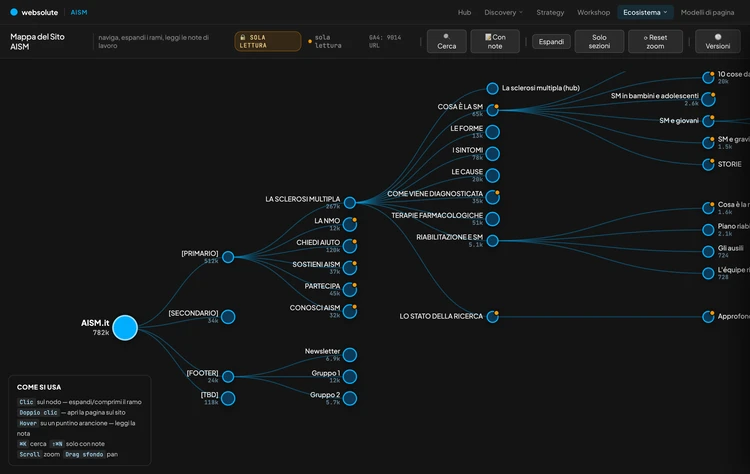Open the Discovery dropdown menu
Image resolution: width=750 pixels, height=474 pixels.
click(x=503, y=12)
